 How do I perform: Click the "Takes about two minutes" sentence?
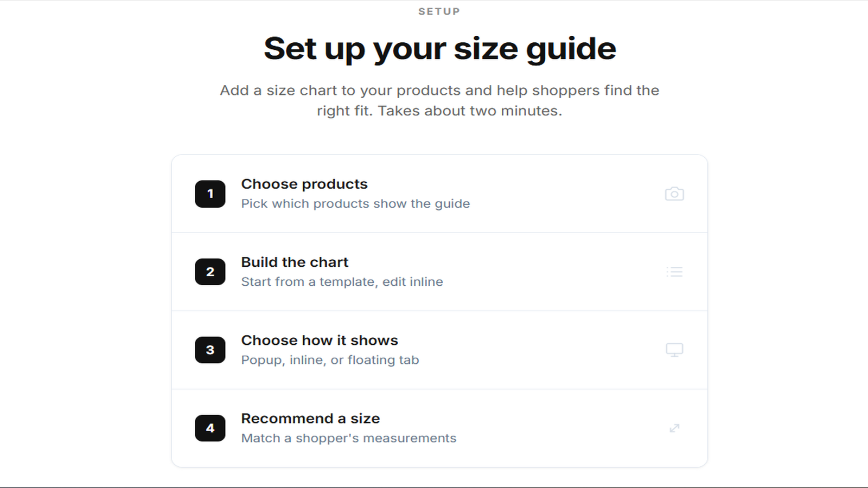pyautogui.click(x=470, y=111)
